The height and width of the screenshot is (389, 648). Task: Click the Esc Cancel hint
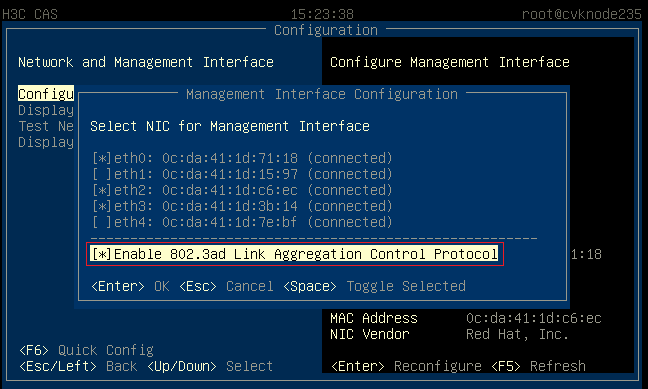pyautogui.click(x=226, y=286)
